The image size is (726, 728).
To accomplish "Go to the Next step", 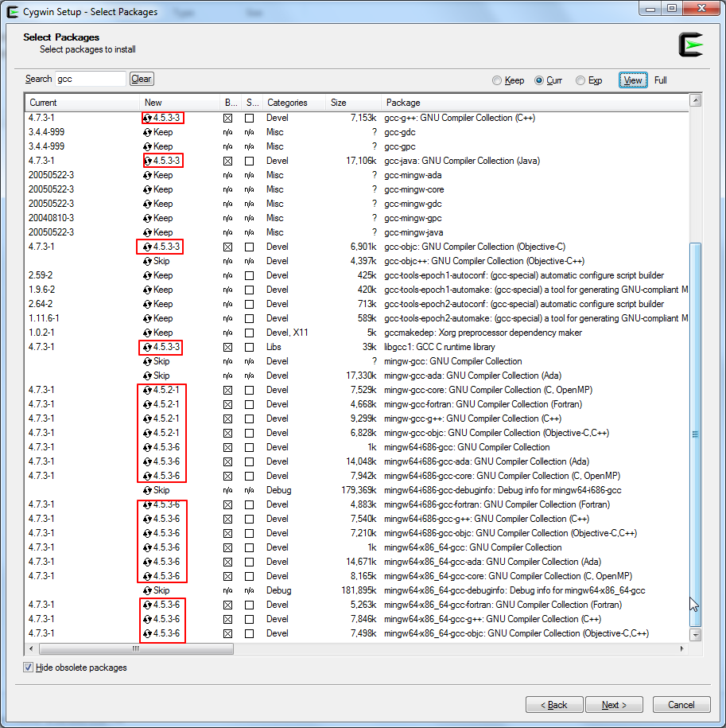I will click(614, 705).
